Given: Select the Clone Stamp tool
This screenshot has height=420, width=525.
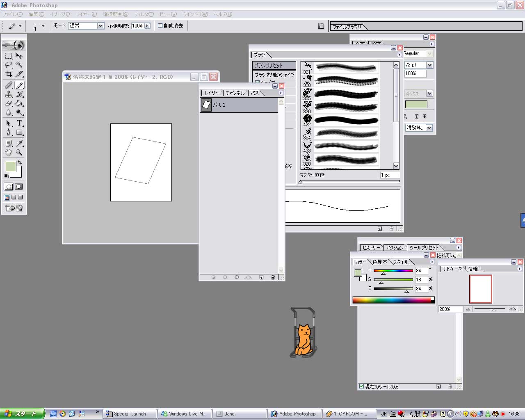Looking at the screenshot, I should [9, 94].
